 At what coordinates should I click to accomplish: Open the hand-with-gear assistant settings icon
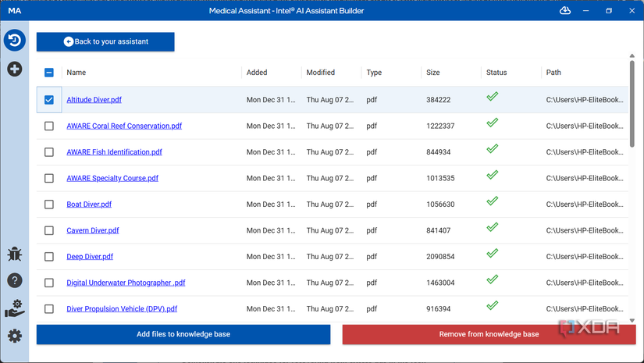point(14,308)
